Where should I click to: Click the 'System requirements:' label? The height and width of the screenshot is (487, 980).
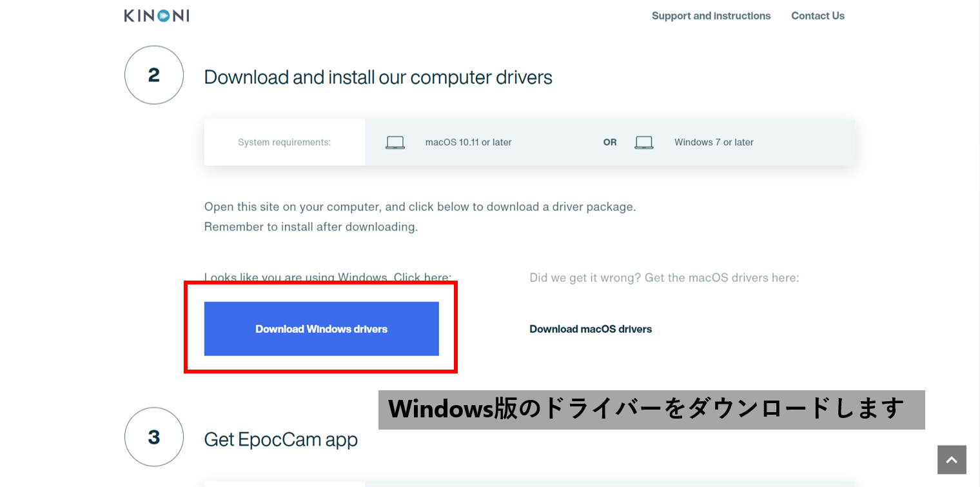(284, 143)
